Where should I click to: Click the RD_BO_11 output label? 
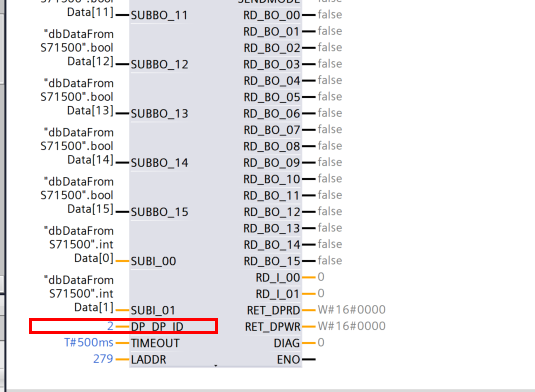pyautogui.click(x=272, y=195)
